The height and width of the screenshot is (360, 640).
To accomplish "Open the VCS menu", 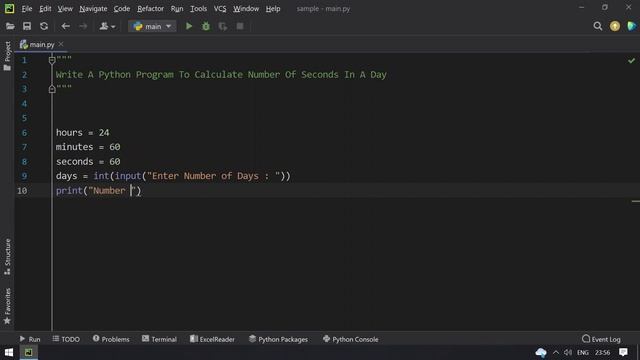I will coord(220,9).
